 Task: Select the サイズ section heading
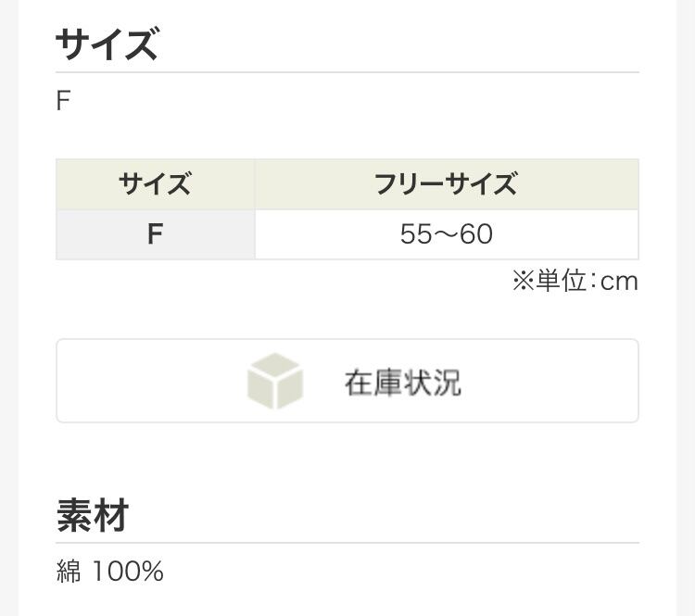(x=107, y=44)
